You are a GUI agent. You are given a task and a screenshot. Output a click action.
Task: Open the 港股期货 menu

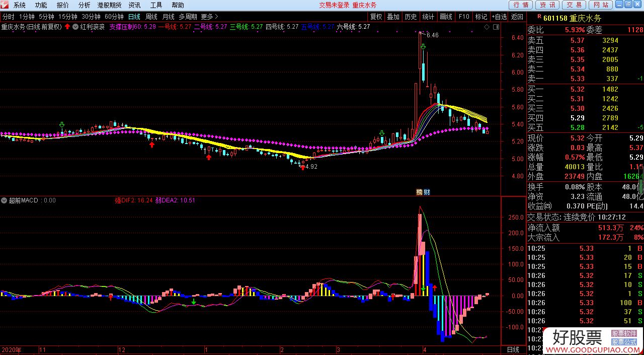tap(110, 5)
